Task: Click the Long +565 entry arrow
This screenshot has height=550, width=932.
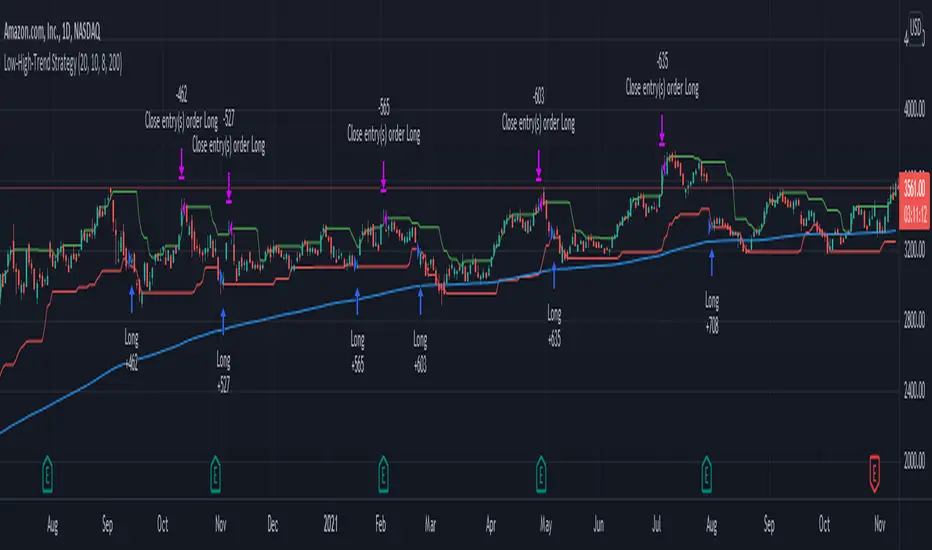Action: click(357, 301)
